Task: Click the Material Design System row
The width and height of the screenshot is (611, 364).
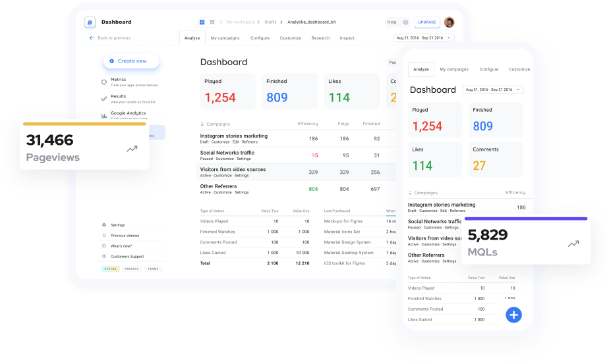Action: pyautogui.click(x=360, y=242)
